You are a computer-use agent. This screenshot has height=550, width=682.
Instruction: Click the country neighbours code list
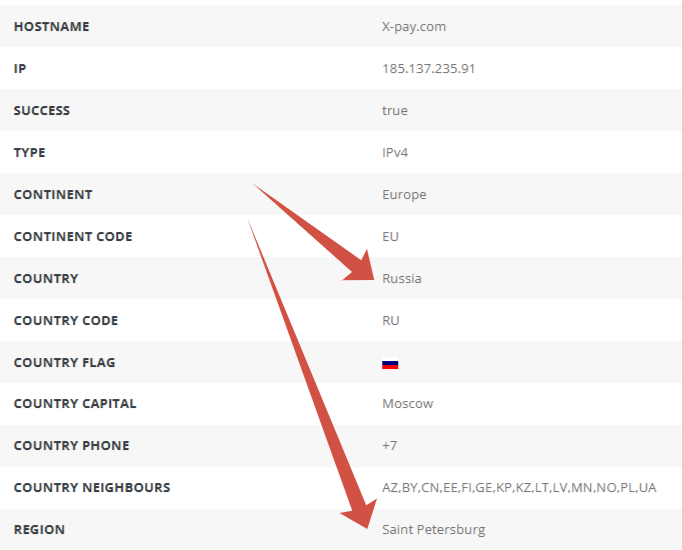tap(519, 488)
